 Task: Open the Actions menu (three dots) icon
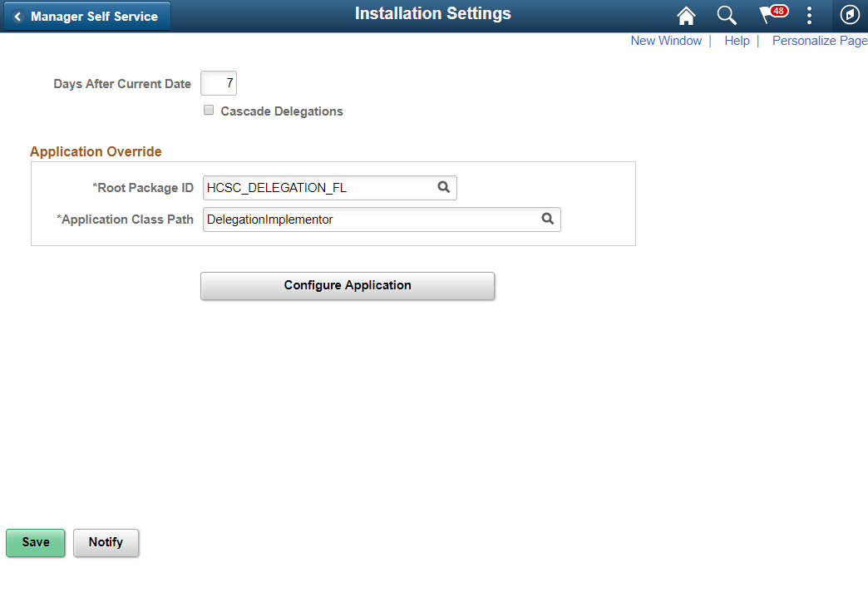coord(809,15)
